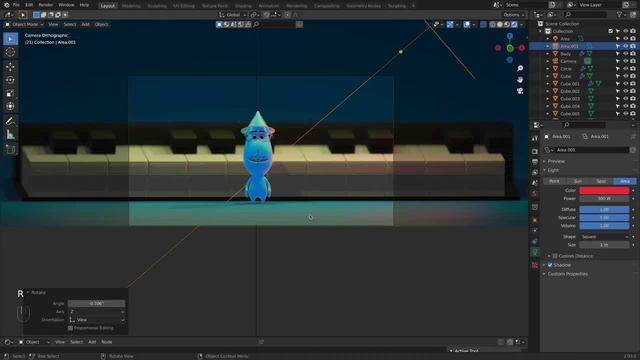Click the Power 300 W field
This screenshot has width=640, height=360.
[604, 199]
